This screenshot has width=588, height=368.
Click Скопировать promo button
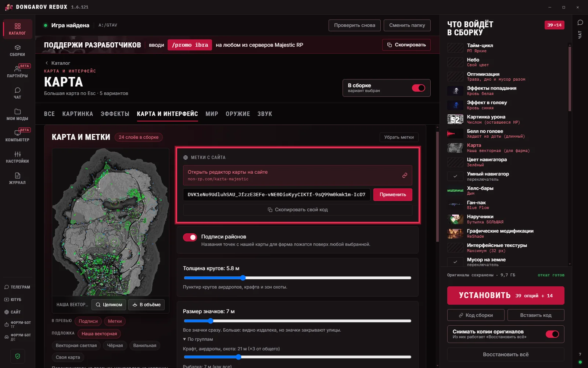(406, 45)
